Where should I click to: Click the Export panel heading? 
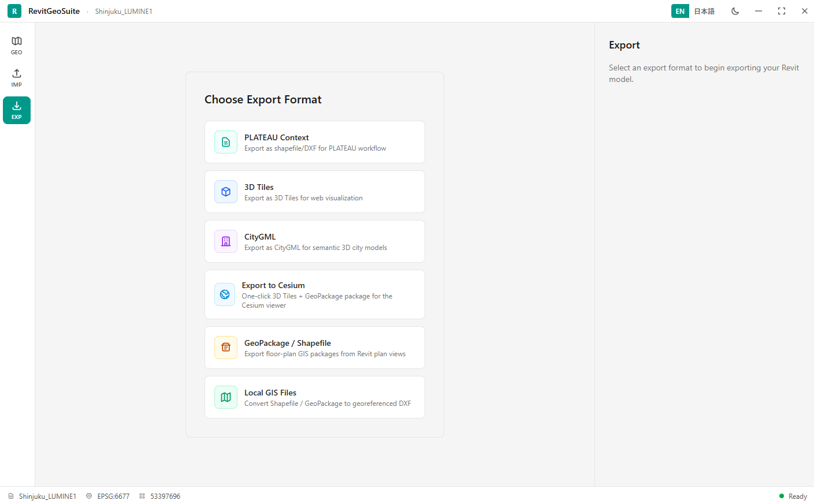coord(625,45)
